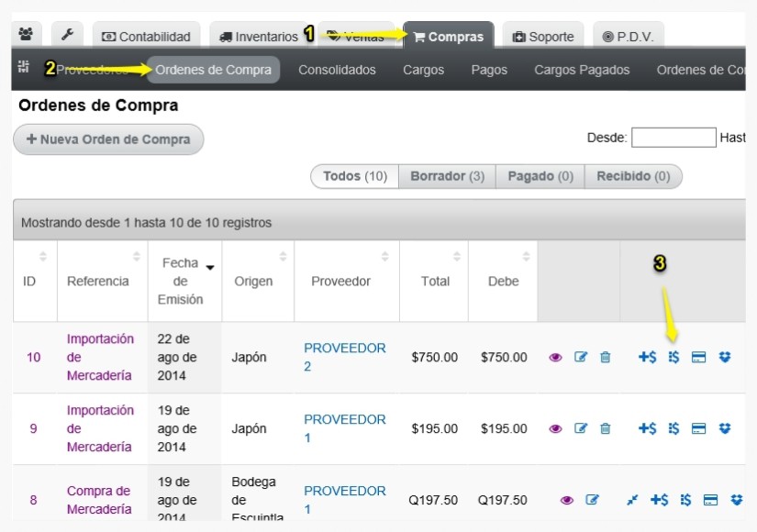
Task: View order 10 with the eye icon
Action: [x=555, y=357]
